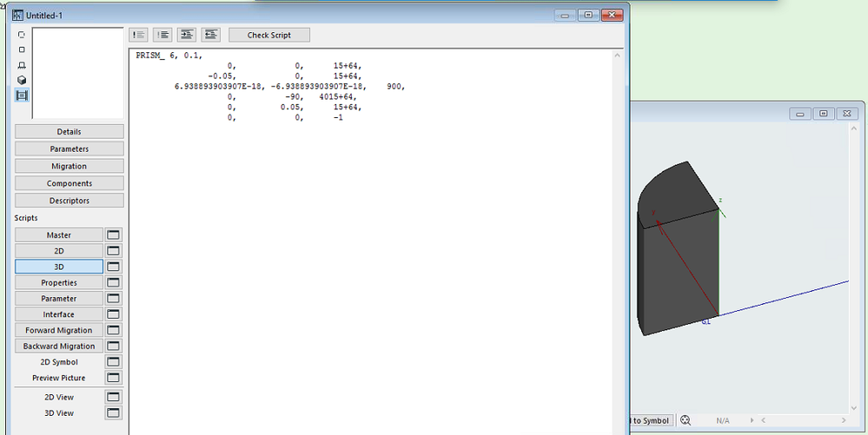Image resolution: width=868 pixels, height=435 pixels.
Task: Select the small square 2D symbol icon
Action: point(22,49)
